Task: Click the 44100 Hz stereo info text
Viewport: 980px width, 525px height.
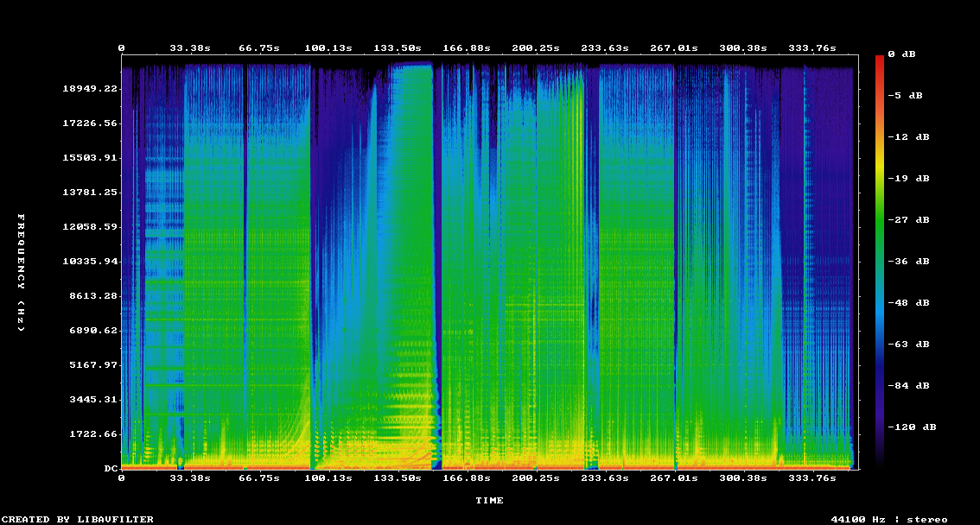Action: click(888, 520)
